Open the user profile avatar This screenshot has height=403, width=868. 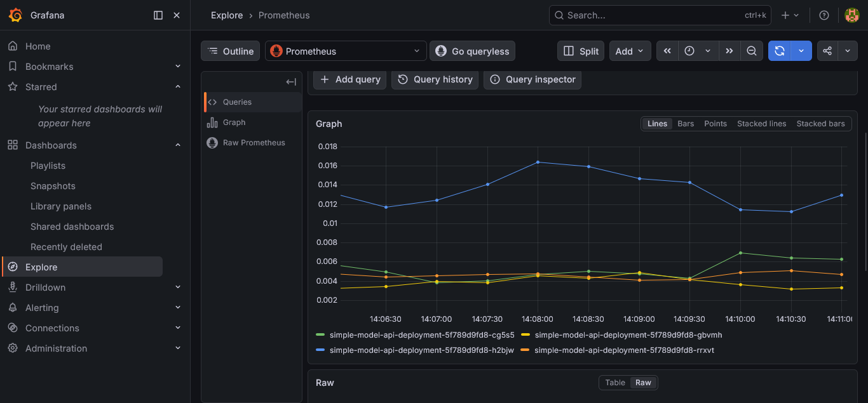[x=851, y=15]
